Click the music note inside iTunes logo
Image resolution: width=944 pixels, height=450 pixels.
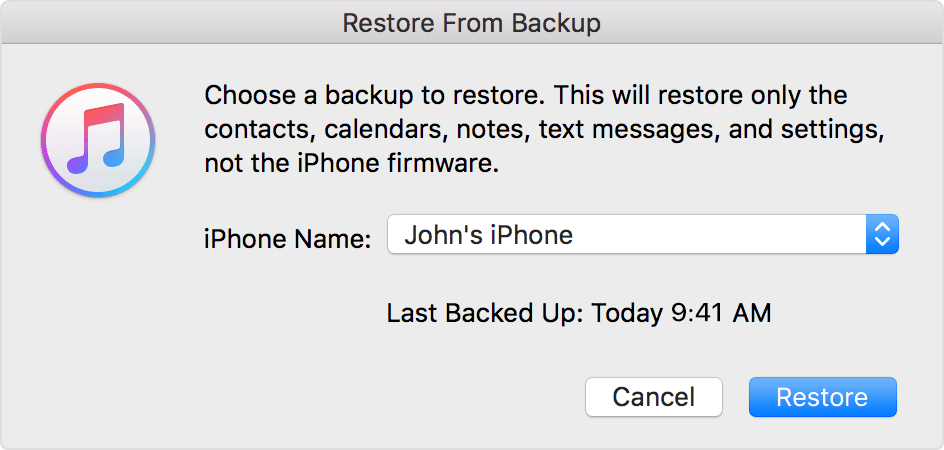pos(95,141)
